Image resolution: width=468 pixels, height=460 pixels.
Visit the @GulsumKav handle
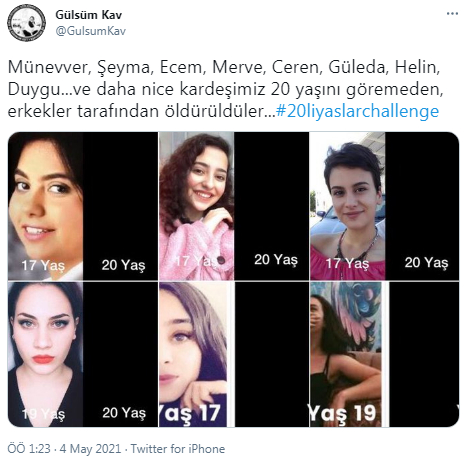[91, 31]
